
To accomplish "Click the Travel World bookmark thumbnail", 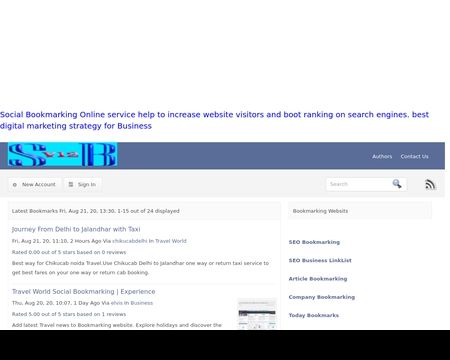I will [257, 314].
